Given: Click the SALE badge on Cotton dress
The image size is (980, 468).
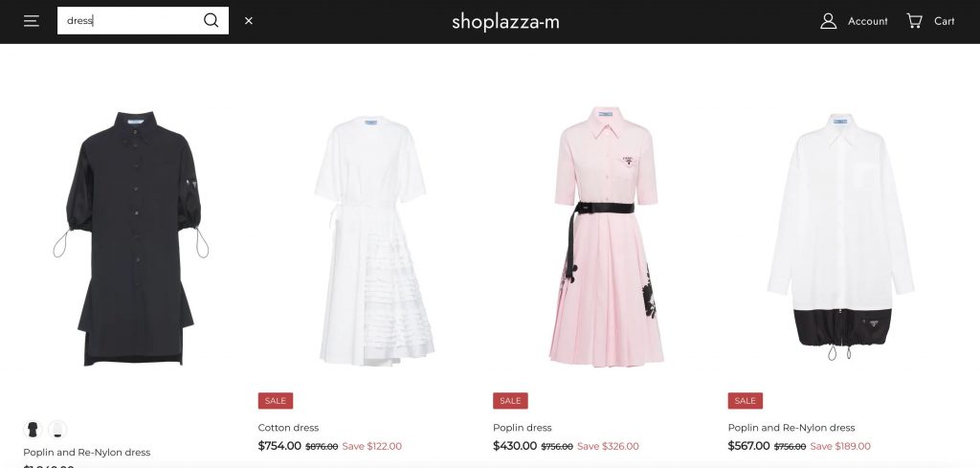Looking at the screenshot, I should point(276,400).
